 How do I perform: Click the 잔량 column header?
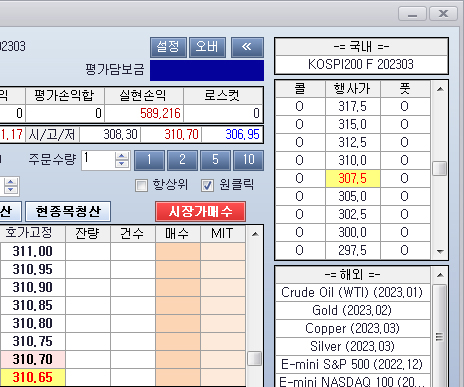(88, 233)
